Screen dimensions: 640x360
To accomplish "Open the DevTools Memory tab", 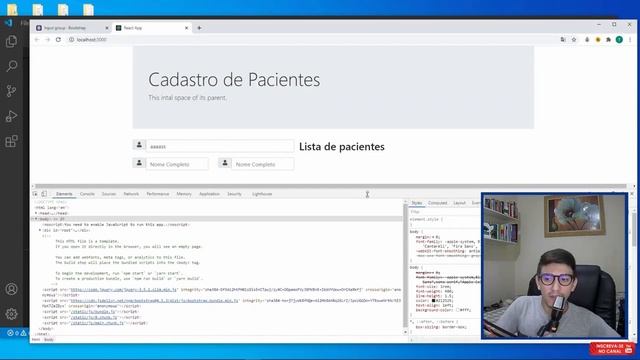I will (x=184, y=194).
